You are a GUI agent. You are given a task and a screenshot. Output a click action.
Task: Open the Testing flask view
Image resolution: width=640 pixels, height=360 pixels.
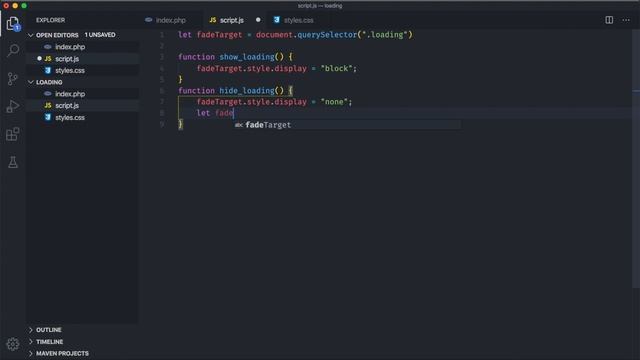point(13,162)
